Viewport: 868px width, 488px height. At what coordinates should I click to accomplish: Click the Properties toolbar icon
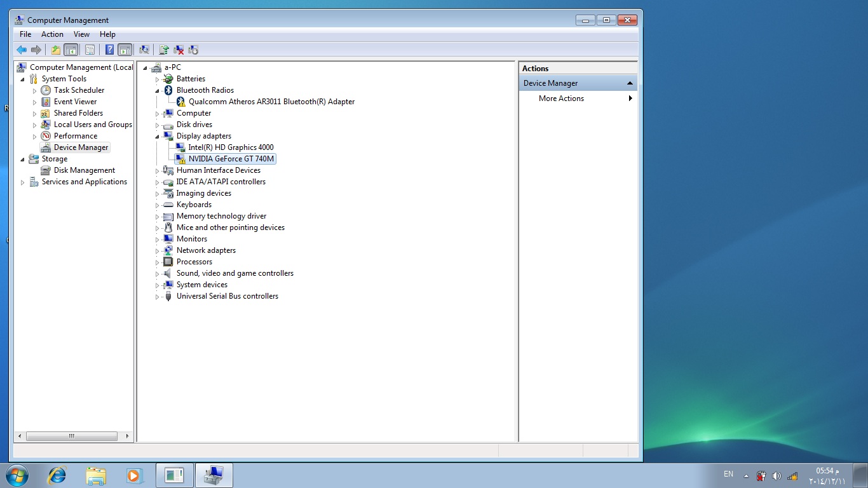coord(90,50)
